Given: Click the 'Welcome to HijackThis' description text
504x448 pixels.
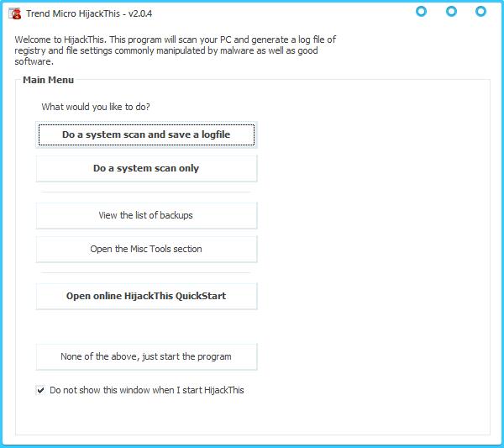Looking at the screenshot, I should tap(176, 50).
